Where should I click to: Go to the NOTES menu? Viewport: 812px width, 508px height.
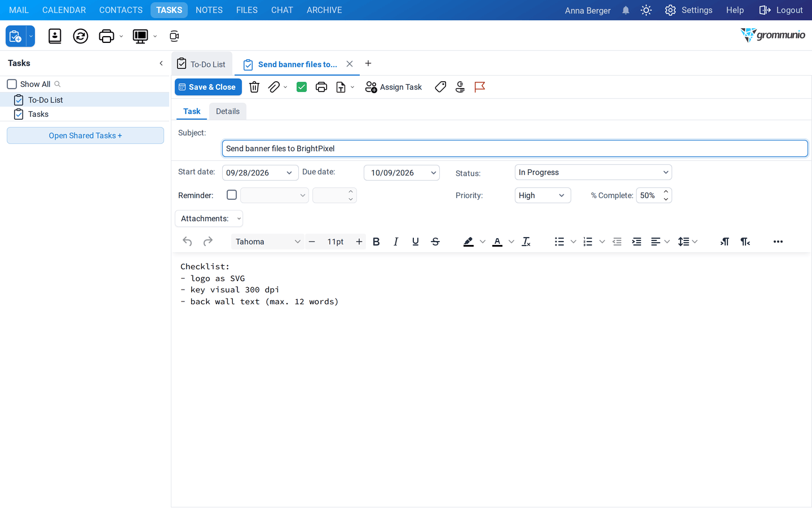[209, 10]
